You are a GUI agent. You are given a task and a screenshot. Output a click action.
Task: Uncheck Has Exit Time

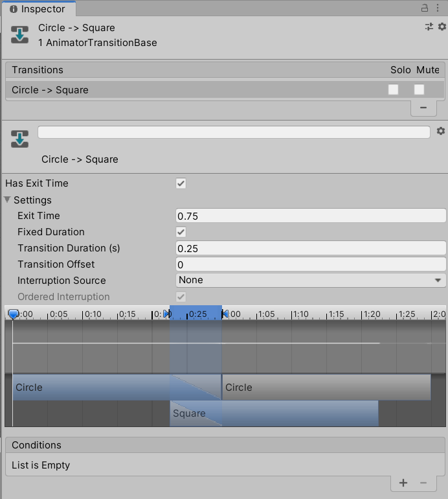point(181,183)
